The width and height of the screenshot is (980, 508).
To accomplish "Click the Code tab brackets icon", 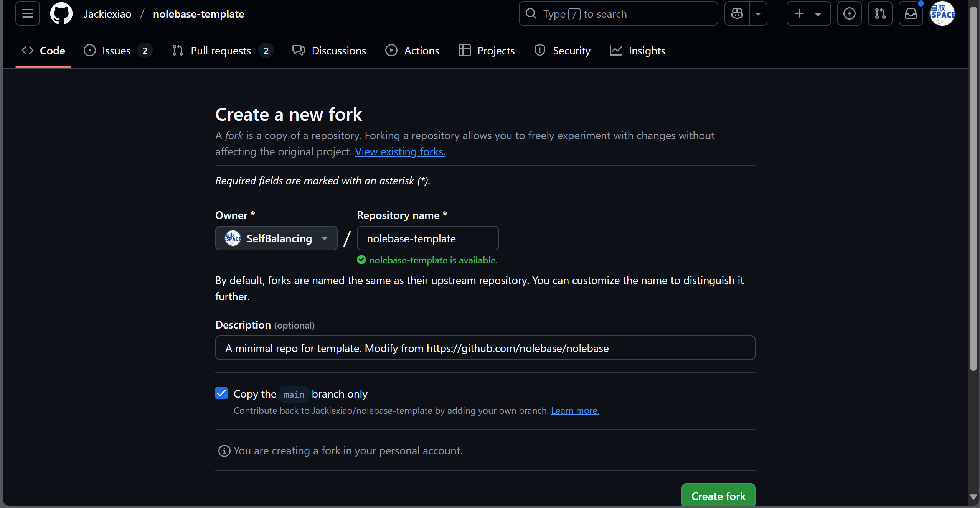I will click(x=28, y=50).
